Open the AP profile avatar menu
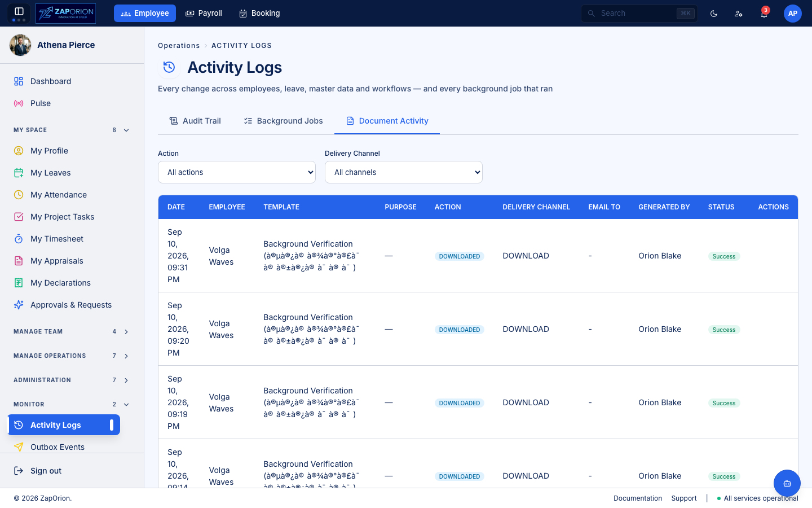This screenshot has width=812, height=508. [x=793, y=14]
